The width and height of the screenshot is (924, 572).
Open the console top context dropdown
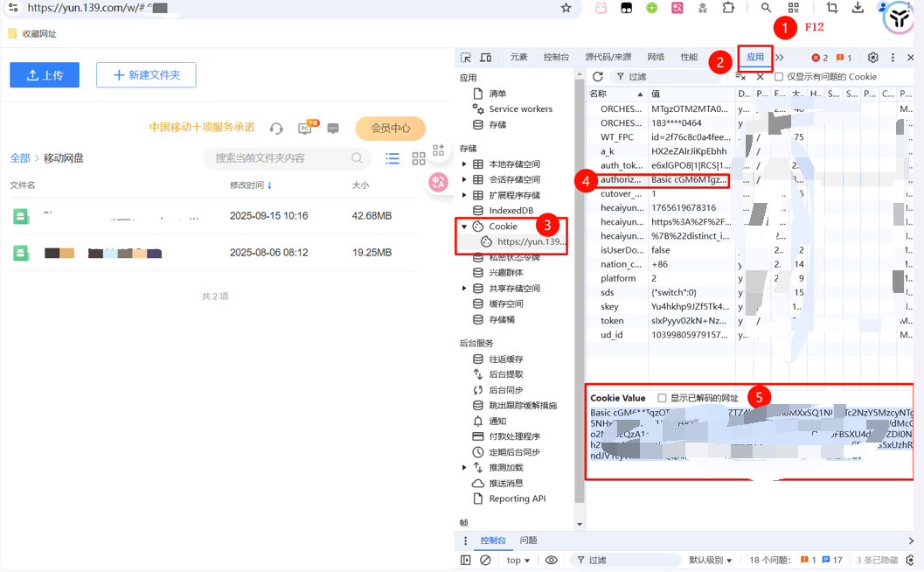pyautogui.click(x=518, y=561)
